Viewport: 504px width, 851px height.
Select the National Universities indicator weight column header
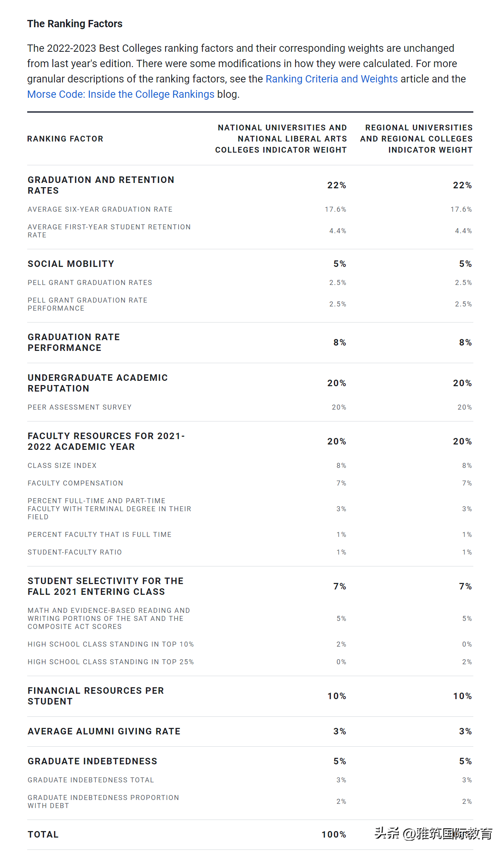[281, 139]
